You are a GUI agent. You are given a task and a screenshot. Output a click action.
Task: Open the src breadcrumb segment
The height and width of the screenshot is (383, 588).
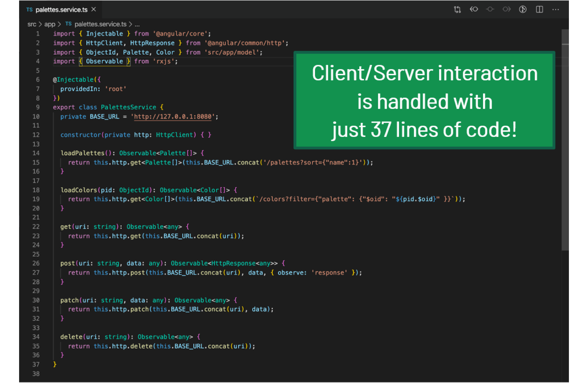point(32,24)
